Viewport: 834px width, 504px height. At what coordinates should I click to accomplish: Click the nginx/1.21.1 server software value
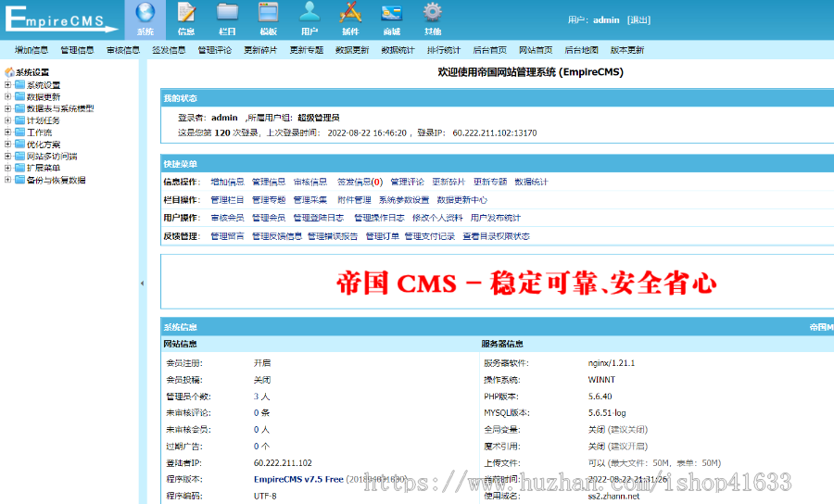click(x=612, y=363)
